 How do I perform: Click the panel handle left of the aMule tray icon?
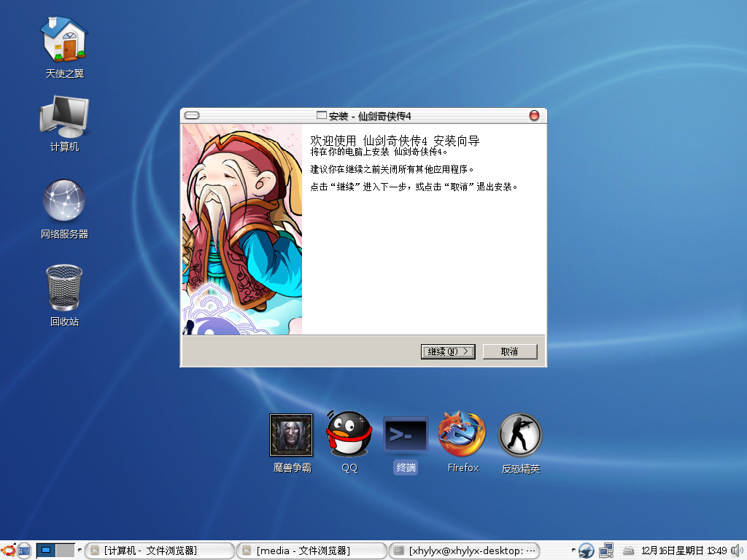(573, 551)
